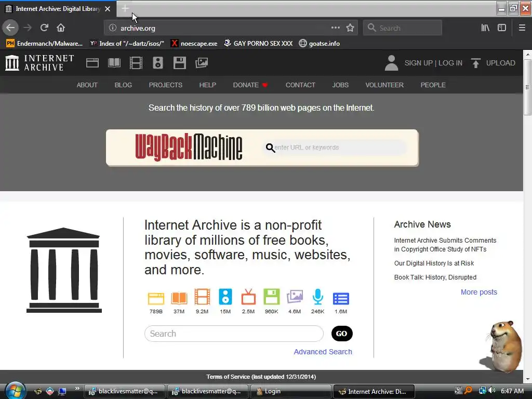Click the UPLOAD link text

tap(500, 63)
